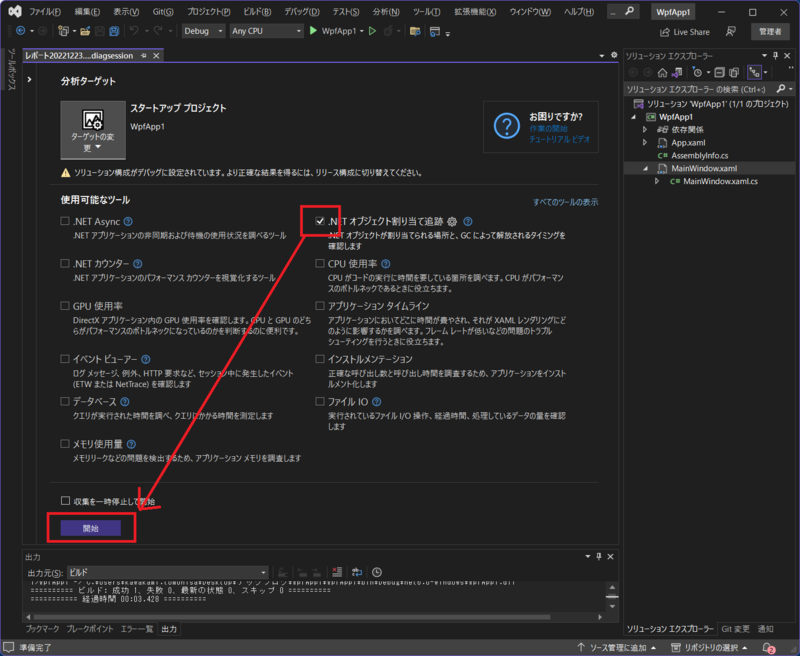Click ソース管理に追加 in status bar

pyautogui.click(x=617, y=648)
